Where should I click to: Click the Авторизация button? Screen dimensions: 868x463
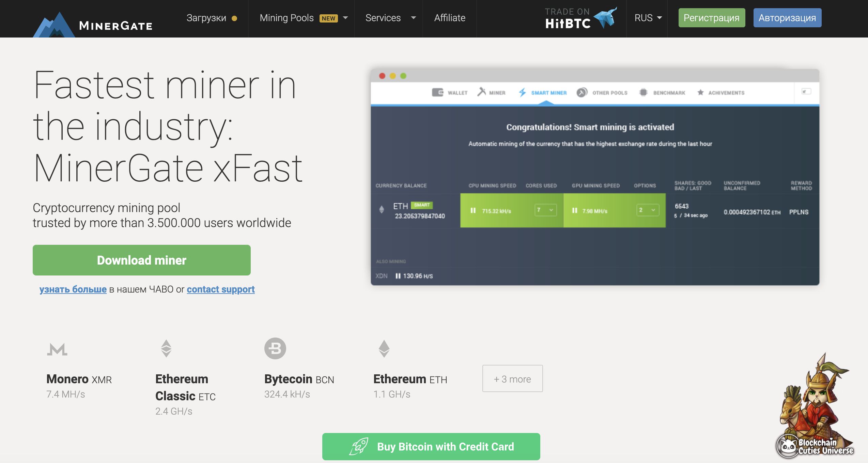(x=787, y=18)
